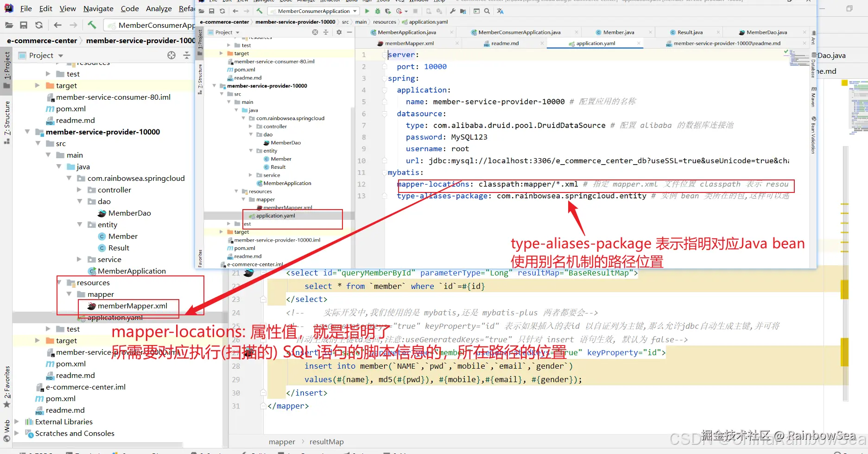This screenshot has width=868, height=454.
Task: Click Search Everywhere magnifier in front window
Action: [x=487, y=11]
